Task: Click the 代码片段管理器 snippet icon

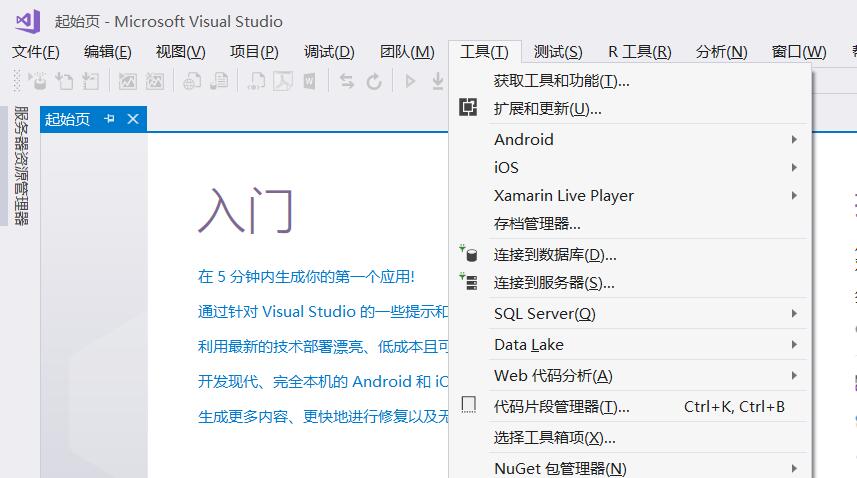Action: 468,405
